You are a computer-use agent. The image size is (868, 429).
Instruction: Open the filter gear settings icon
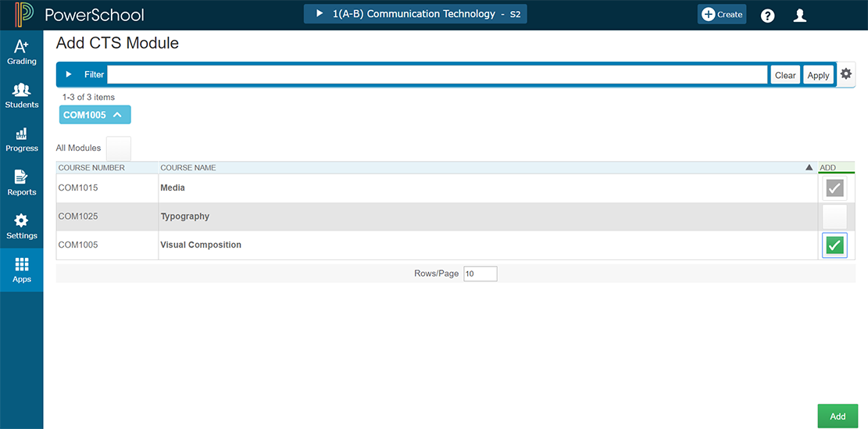(846, 74)
